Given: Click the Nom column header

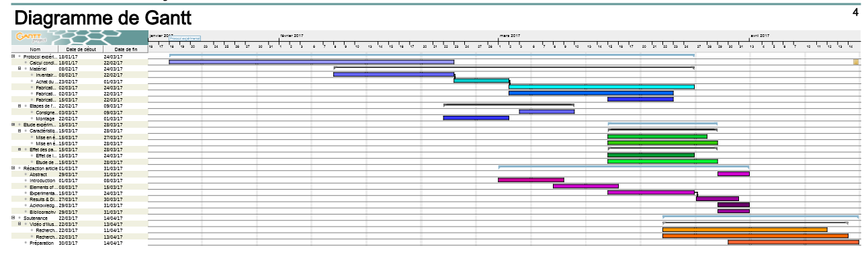Looking at the screenshot, I should tap(35, 49).
